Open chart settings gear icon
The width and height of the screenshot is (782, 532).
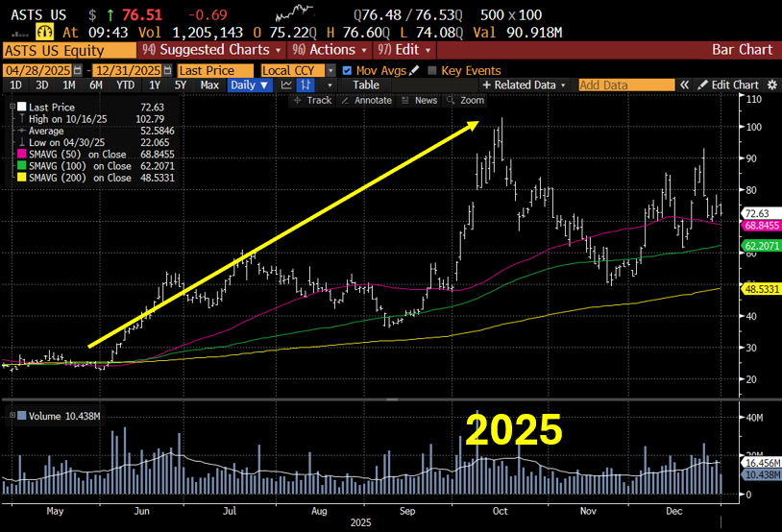pyautogui.click(x=772, y=85)
